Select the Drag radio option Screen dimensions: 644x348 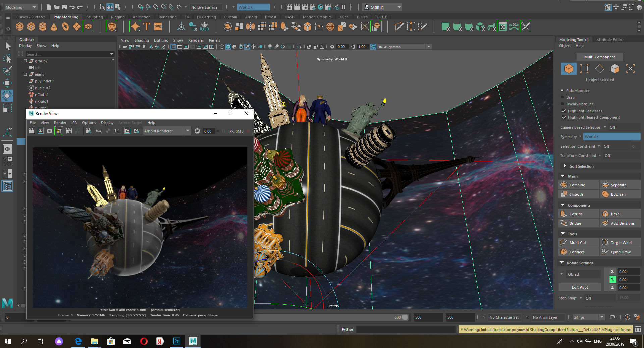[x=562, y=97]
